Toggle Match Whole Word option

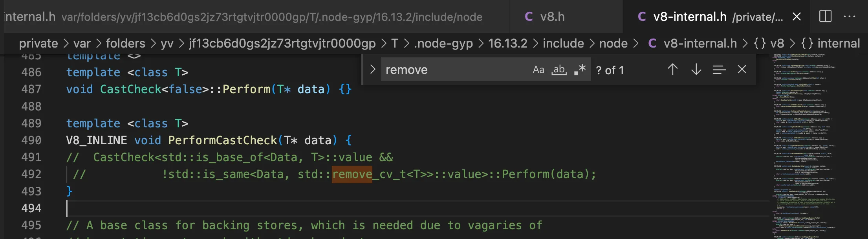559,70
